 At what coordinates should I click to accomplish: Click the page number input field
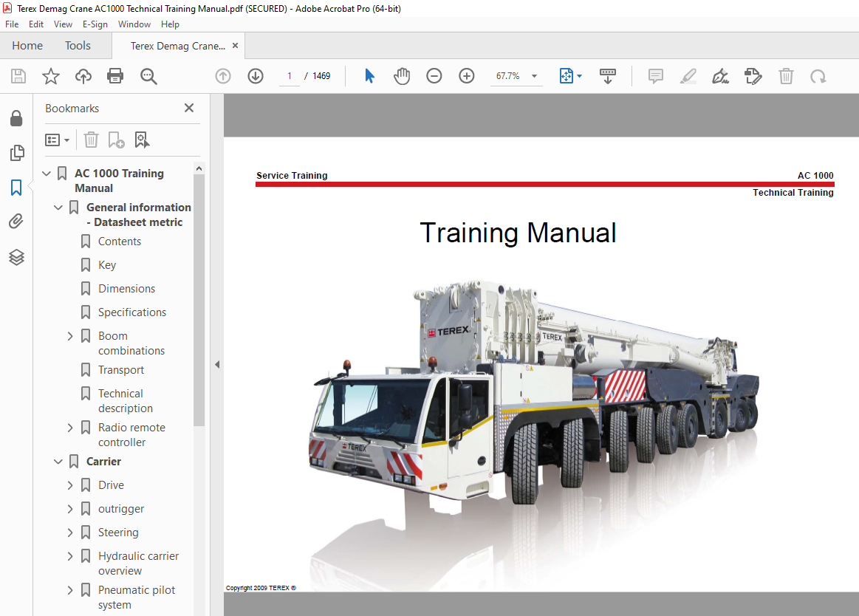point(289,76)
